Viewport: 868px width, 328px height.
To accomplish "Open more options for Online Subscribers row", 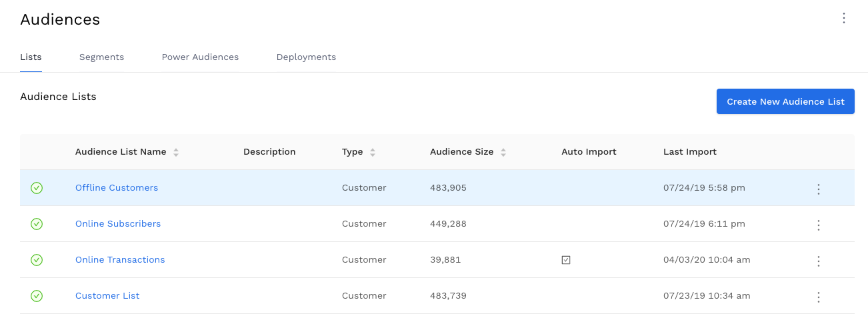I will (x=818, y=225).
